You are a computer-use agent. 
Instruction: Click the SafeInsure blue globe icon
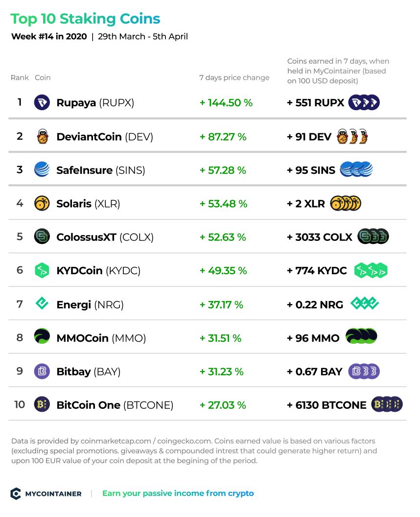tap(42, 169)
